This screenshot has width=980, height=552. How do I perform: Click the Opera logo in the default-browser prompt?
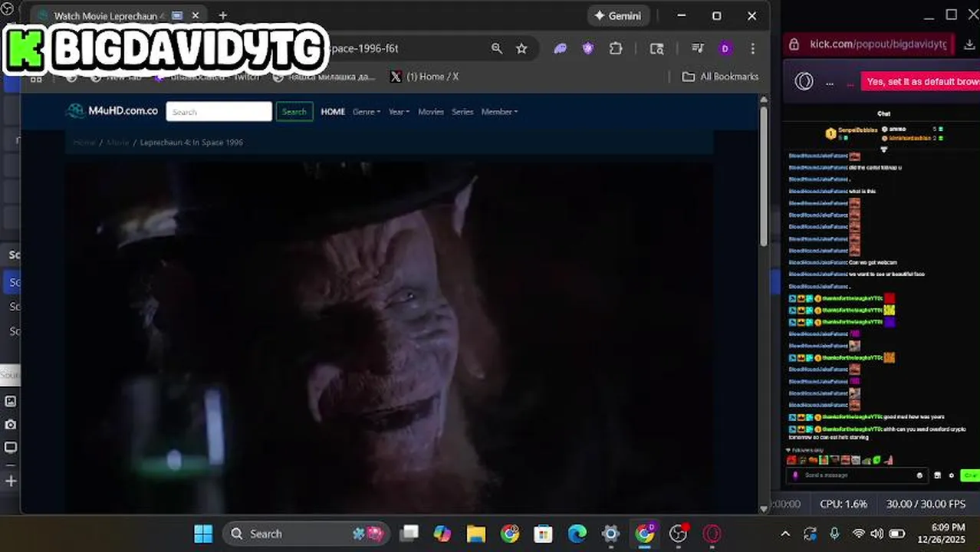coord(804,81)
